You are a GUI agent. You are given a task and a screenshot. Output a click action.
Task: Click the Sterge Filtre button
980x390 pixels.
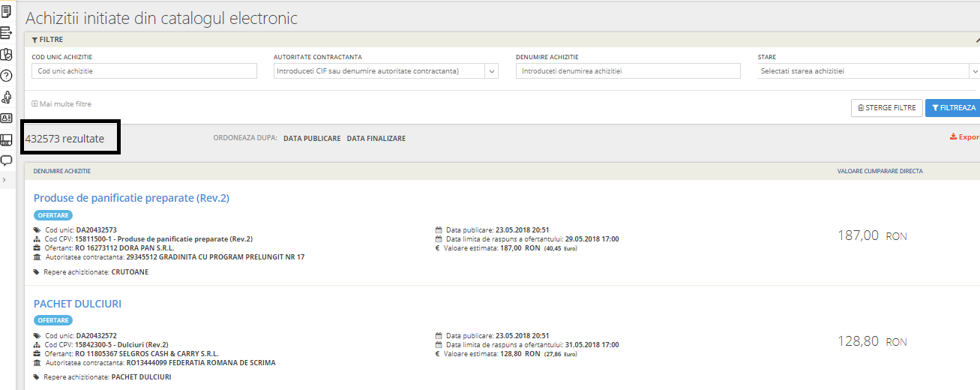click(886, 108)
